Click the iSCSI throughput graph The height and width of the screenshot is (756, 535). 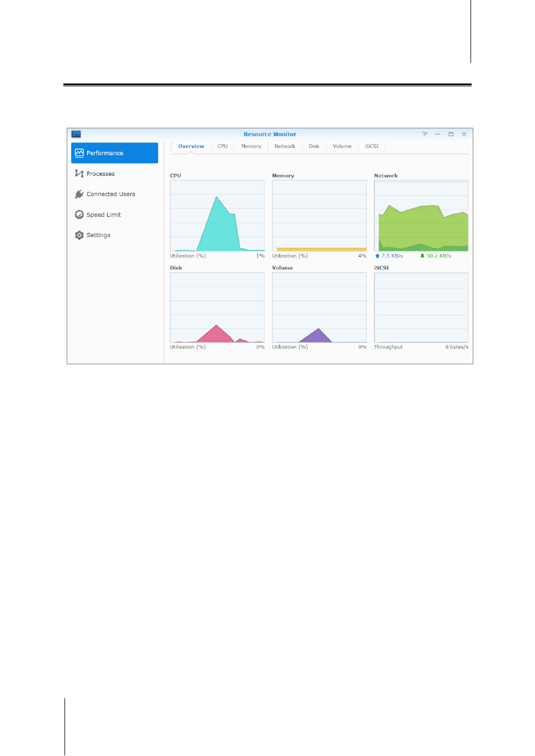(421, 308)
